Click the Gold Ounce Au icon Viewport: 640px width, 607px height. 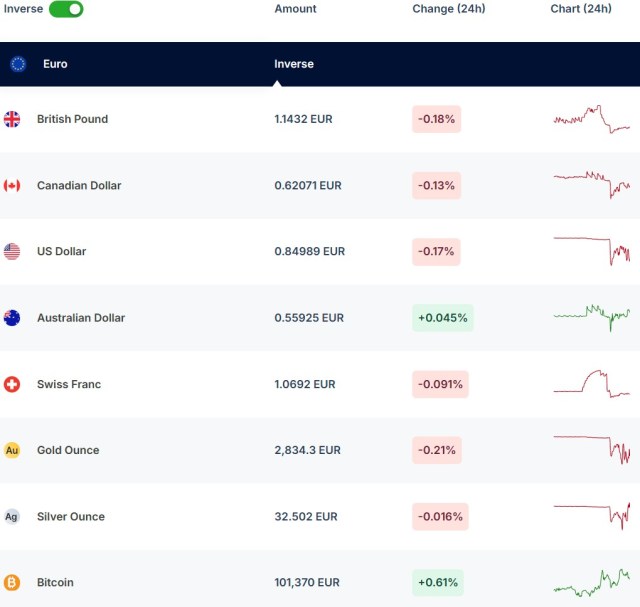12,450
